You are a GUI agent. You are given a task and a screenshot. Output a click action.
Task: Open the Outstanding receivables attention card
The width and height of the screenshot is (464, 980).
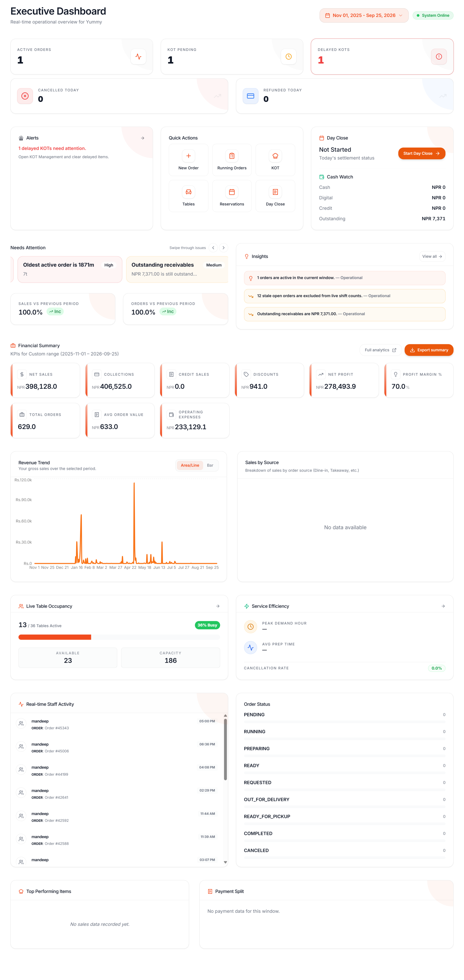177,269
